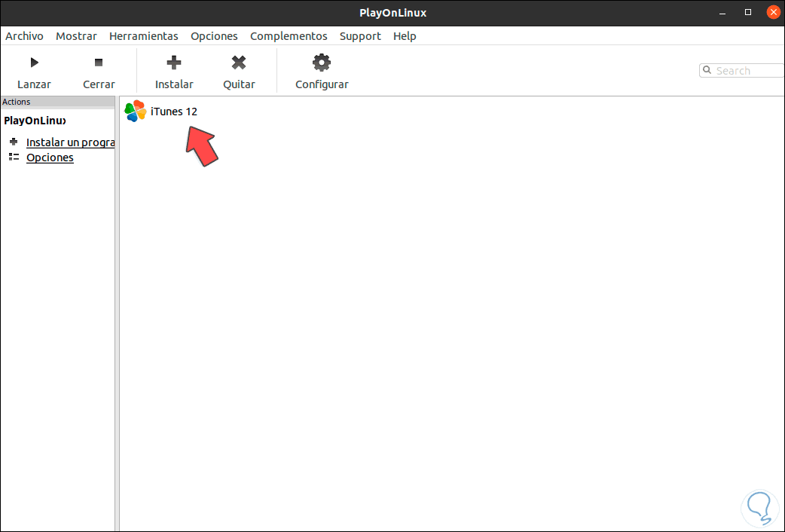Open the Complementos menu
Image resolution: width=785 pixels, height=532 pixels.
tap(289, 36)
